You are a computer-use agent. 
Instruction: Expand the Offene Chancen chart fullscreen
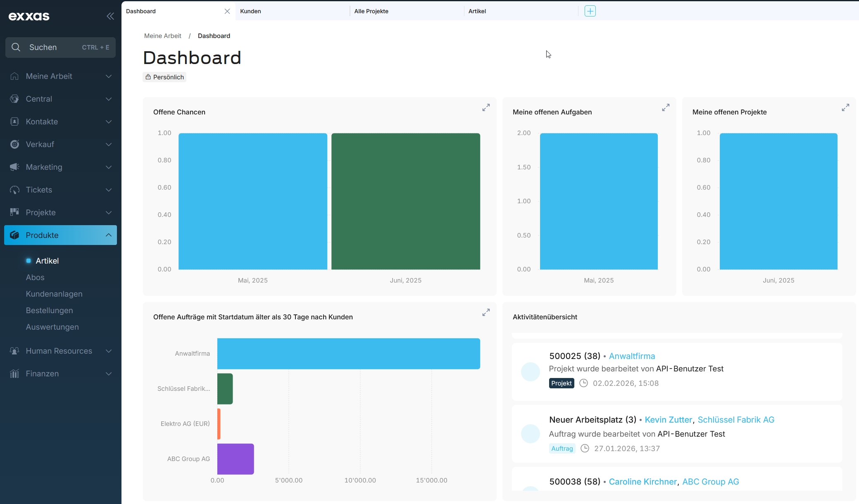click(x=486, y=107)
